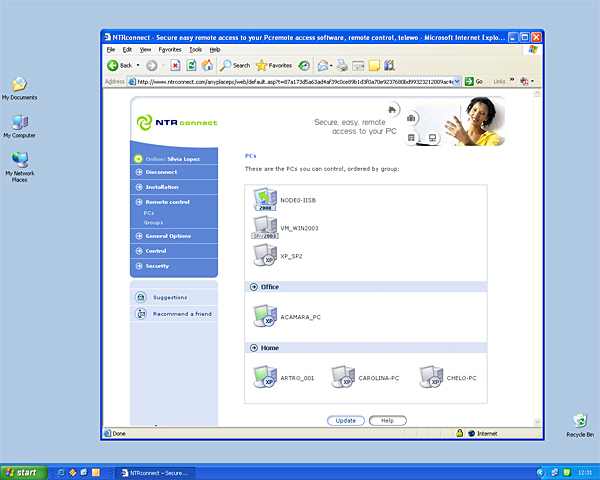Click NTRconnect taskbar window button
Image resolution: width=600 pixels, height=480 pixels.
pos(155,473)
